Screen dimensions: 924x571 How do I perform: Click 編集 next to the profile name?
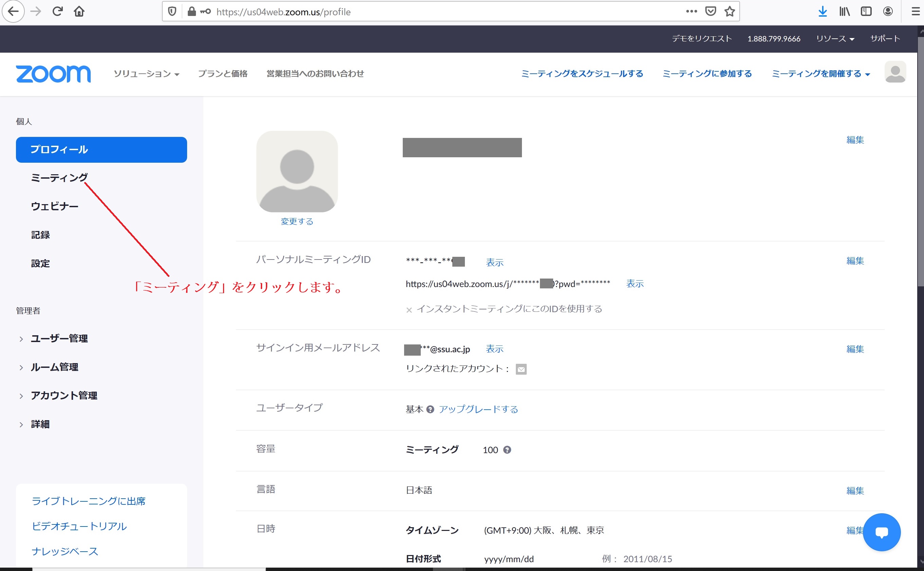855,140
